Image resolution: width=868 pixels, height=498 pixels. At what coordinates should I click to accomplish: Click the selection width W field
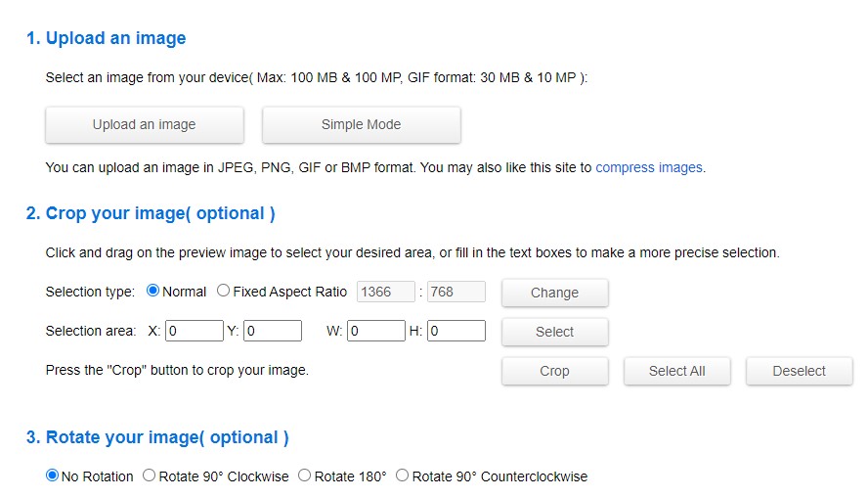coord(375,331)
